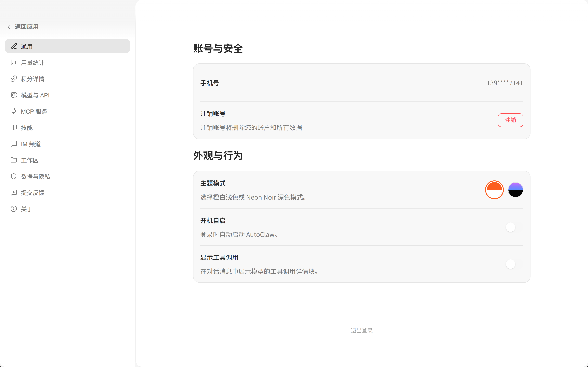The height and width of the screenshot is (367, 588).
Task: Click the masked phone number 139****7141
Action: [x=505, y=83]
